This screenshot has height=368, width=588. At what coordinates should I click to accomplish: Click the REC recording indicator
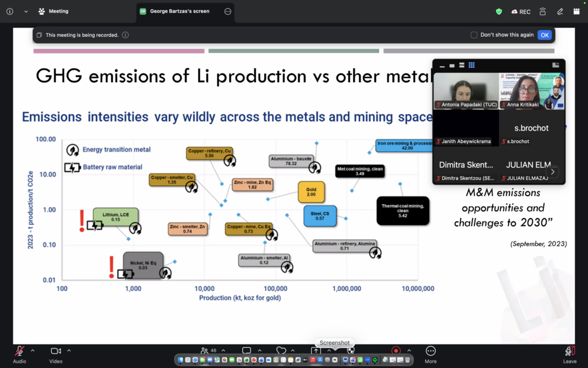point(521,11)
